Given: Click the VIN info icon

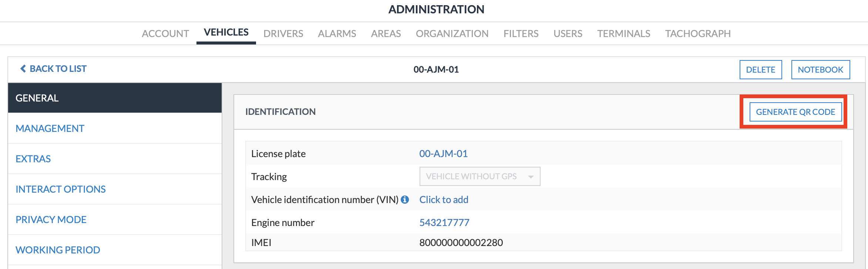Looking at the screenshot, I should tap(405, 199).
